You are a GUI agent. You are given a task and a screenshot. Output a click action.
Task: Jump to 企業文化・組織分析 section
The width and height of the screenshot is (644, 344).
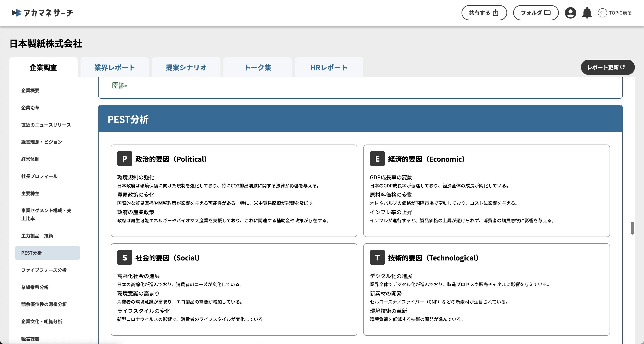pyautogui.click(x=42, y=321)
